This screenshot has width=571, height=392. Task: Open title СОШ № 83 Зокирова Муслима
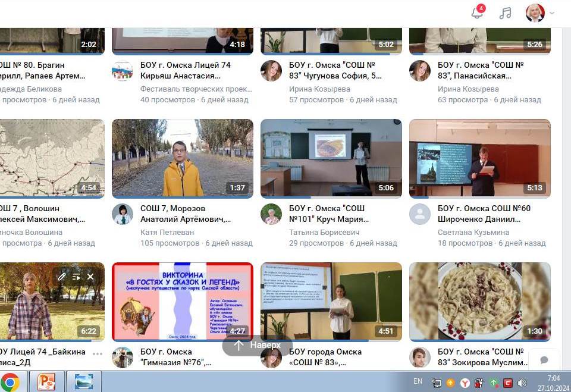(483, 357)
